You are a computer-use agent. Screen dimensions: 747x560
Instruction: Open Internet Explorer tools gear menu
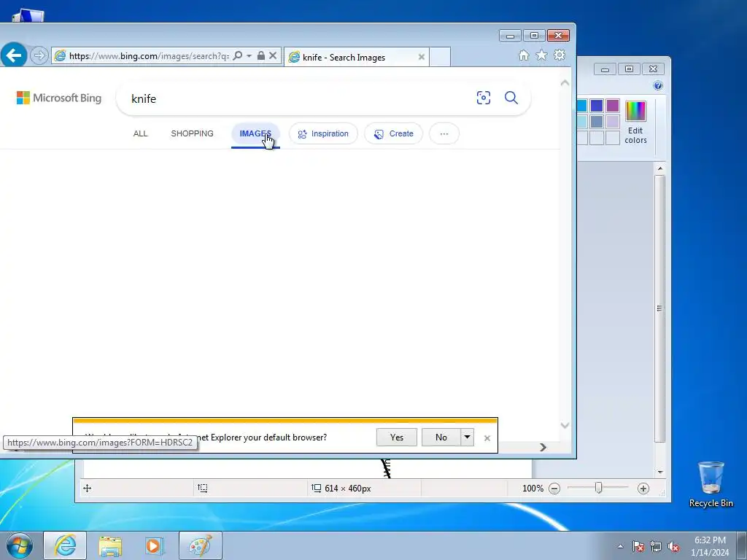point(560,55)
